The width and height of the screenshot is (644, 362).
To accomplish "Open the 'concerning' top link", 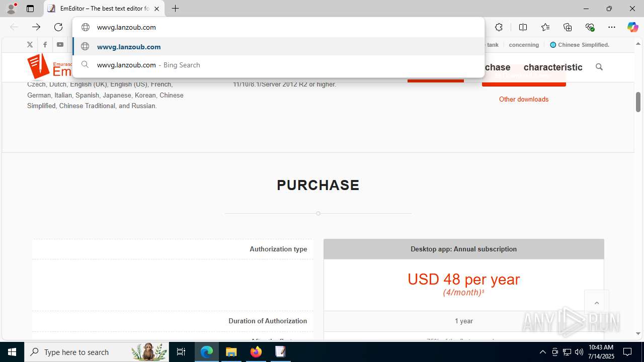I will pyautogui.click(x=524, y=45).
